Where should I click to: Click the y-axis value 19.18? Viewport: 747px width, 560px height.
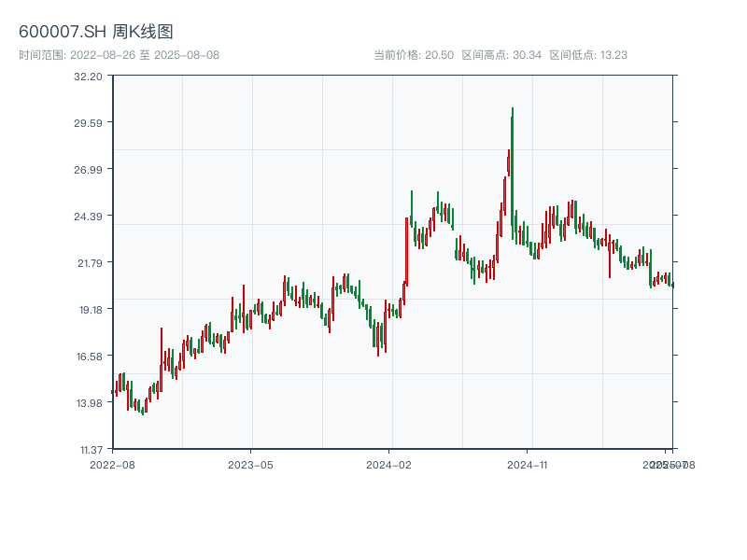pos(91,310)
